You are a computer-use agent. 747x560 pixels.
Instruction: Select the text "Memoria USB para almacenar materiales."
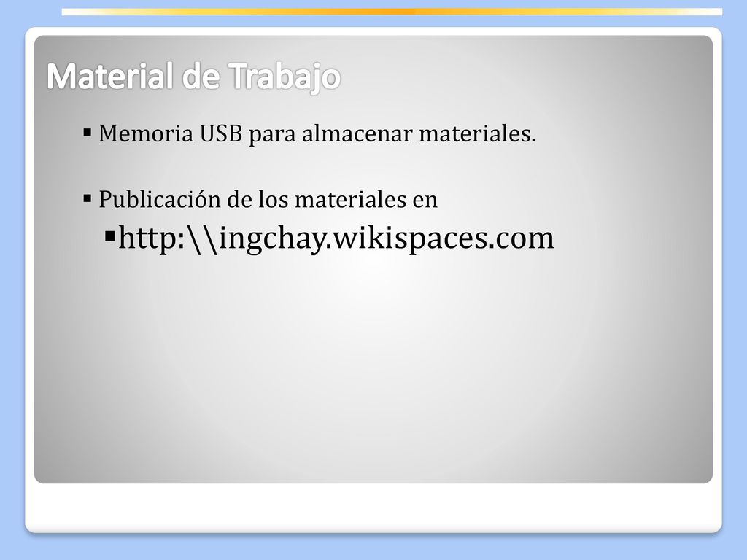[x=317, y=133]
